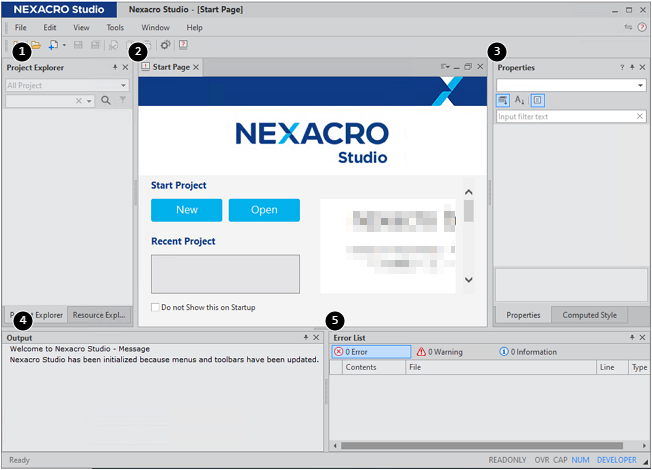This screenshot has height=470, width=652.
Task: Open the Tools menu
Action: [115, 27]
